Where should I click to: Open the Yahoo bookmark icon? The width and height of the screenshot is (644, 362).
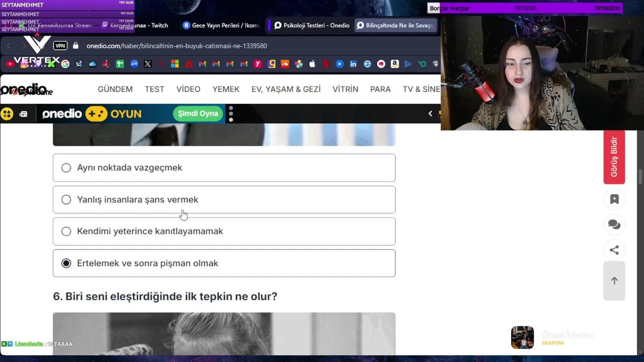coord(258,64)
